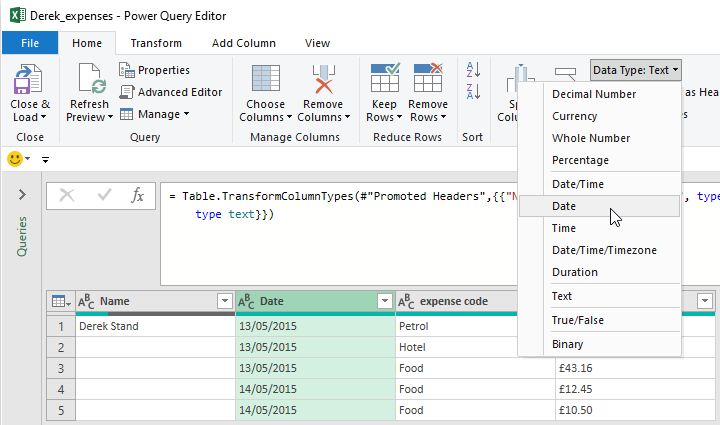Screen dimensions: 720x425
Task: Click the smiley feedback icon
Action: pos(15,159)
